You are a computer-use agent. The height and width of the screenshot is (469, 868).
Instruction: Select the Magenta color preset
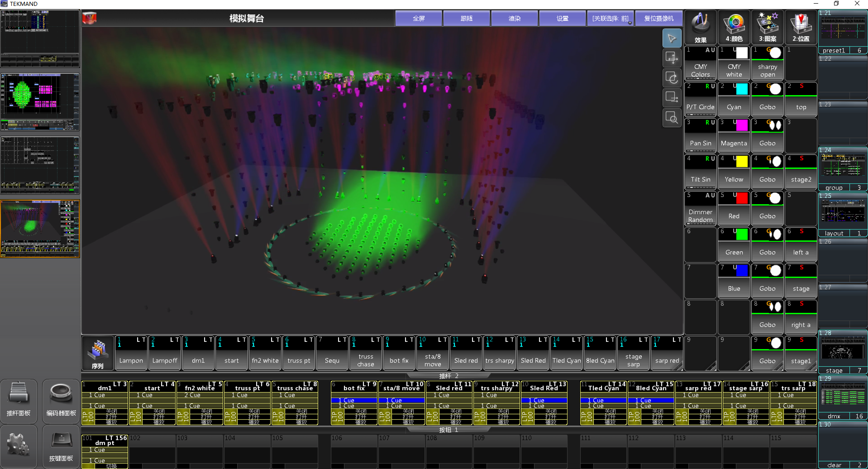point(734,136)
